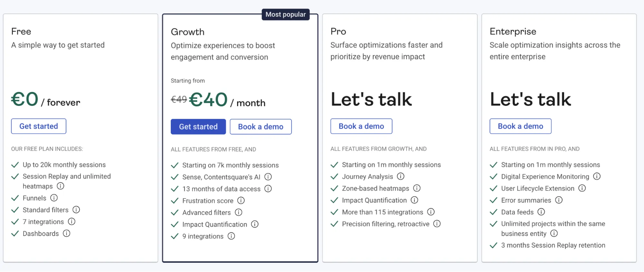Open the Dashboards info tooltip
The image size is (644, 272).
coord(67,234)
